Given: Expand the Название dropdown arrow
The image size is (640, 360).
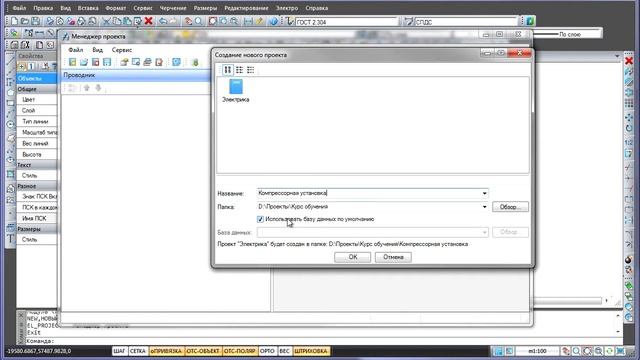Looking at the screenshot, I should (x=484, y=193).
